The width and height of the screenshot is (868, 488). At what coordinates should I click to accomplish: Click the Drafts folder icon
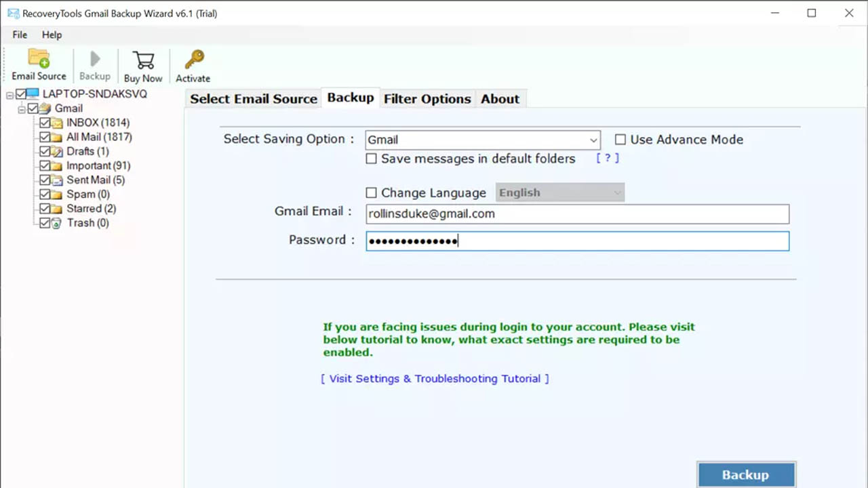pyautogui.click(x=58, y=151)
